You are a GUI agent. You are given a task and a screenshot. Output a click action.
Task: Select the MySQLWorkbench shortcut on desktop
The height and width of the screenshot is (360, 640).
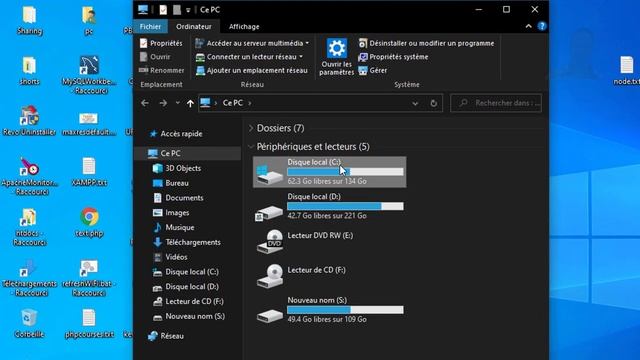89,75
